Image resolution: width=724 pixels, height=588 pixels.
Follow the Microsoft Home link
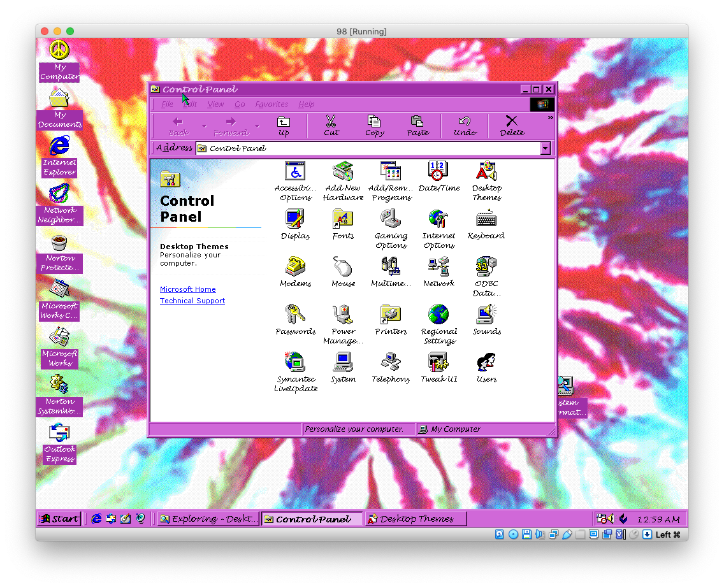coord(188,289)
